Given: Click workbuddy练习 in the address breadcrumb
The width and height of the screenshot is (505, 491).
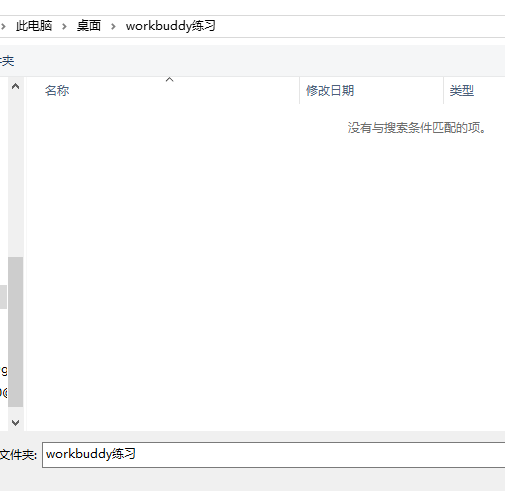Looking at the screenshot, I should [x=171, y=26].
